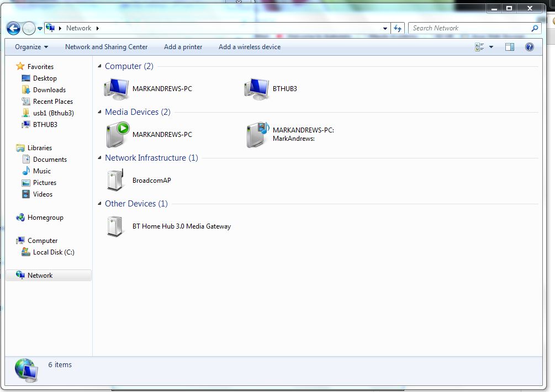Select Downloads in Favorites sidebar

[x=49, y=90]
